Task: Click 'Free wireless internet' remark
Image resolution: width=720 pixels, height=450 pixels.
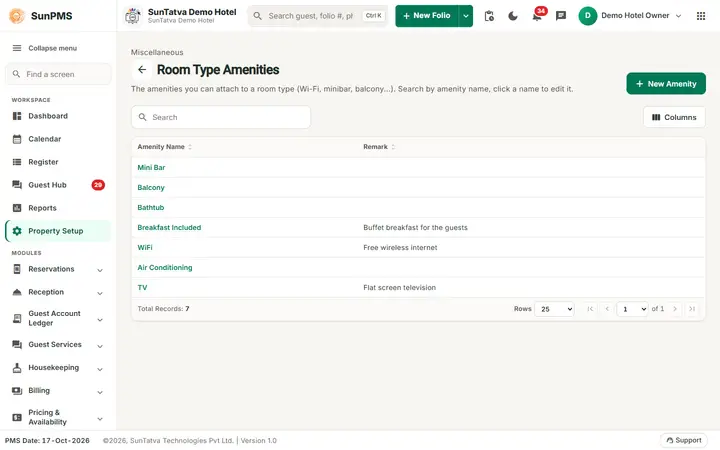Action: tap(400, 248)
